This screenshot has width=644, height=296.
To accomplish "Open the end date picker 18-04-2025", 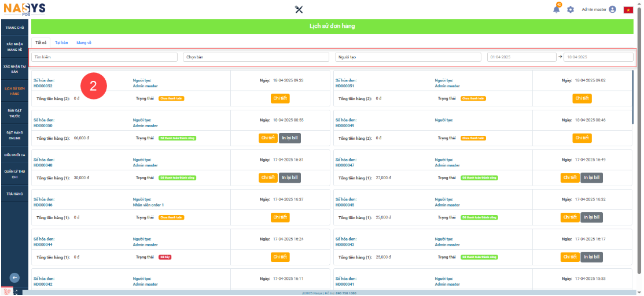I will 598,57.
